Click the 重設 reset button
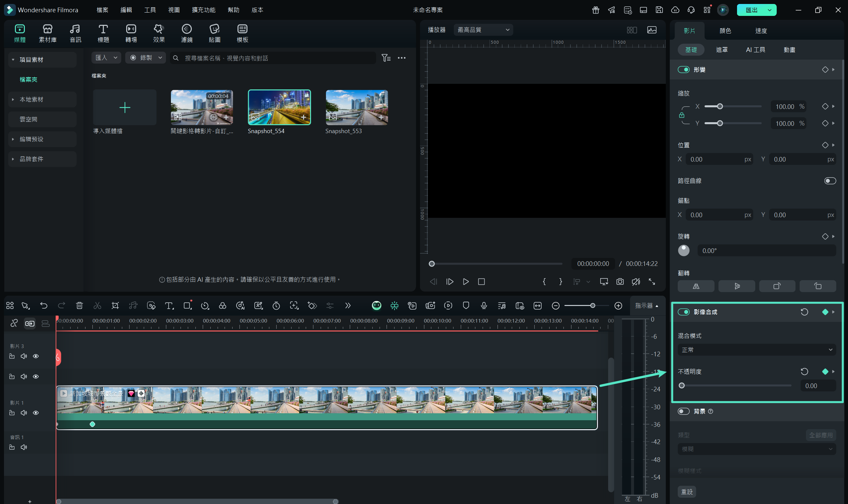848x504 pixels. (x=687, y=491)
